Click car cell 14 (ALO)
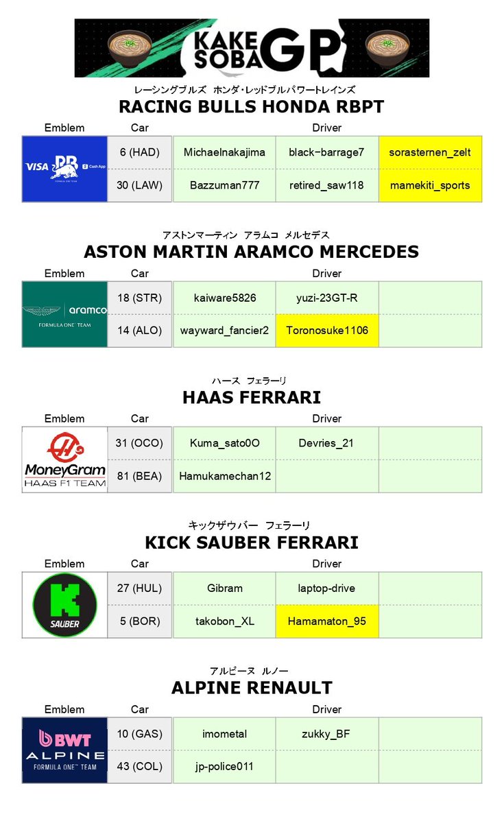 [140, 331]
